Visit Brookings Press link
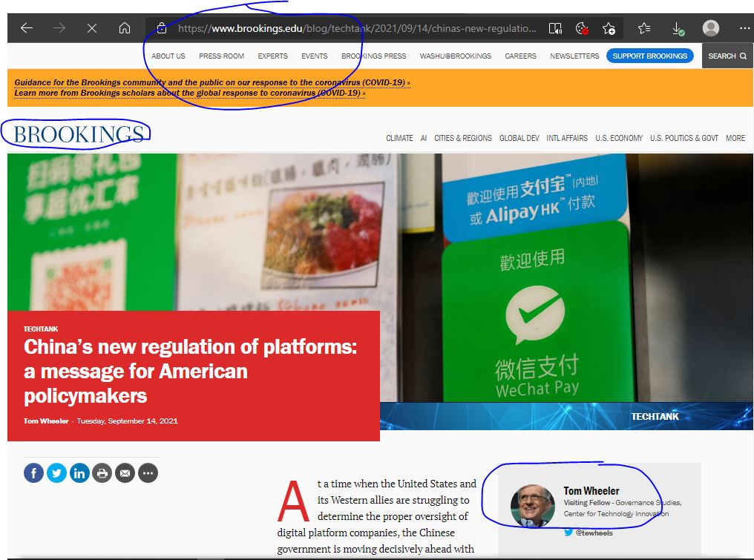Viewport: 754px width, 560px height. click(373, 56)
